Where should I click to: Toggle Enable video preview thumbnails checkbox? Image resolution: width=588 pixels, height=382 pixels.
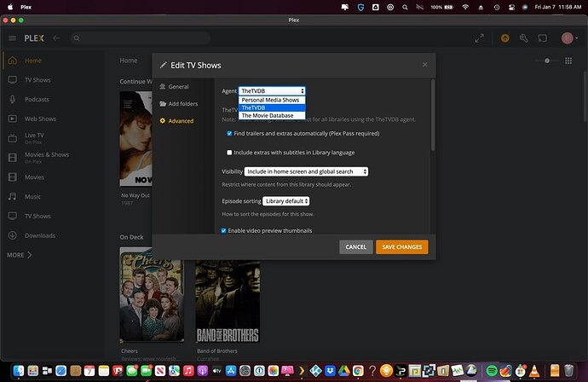[x=223, y=231]
